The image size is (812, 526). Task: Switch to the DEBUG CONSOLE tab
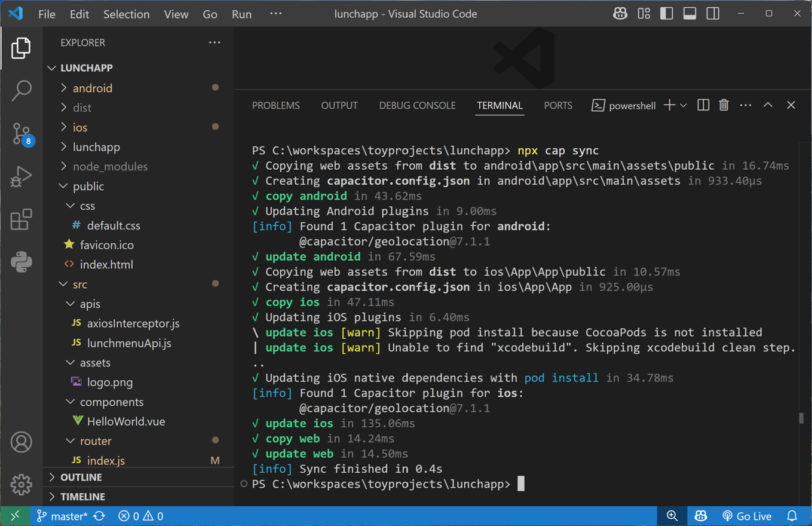coord(418,105)
